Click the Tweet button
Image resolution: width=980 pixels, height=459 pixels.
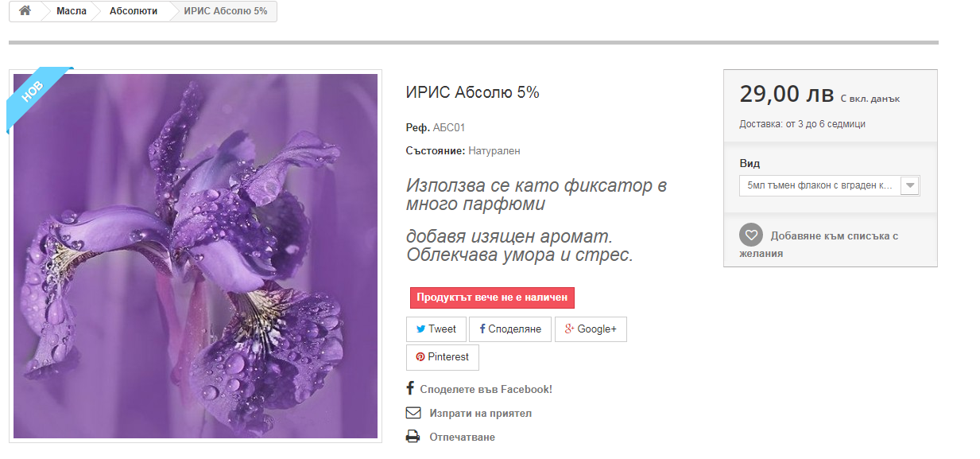click(x=436, y=329)
